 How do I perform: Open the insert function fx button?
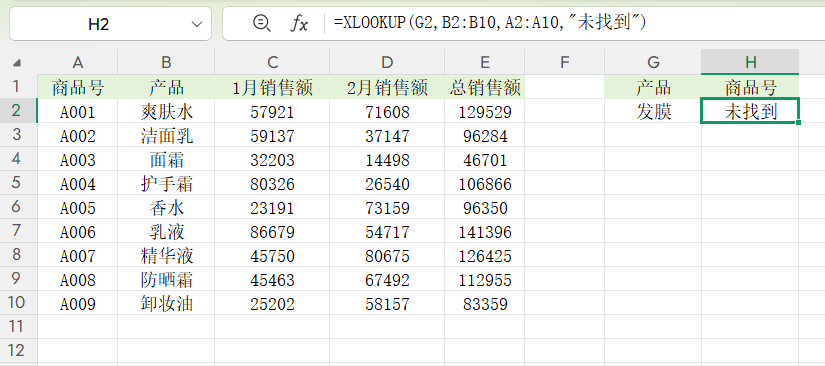pos(299,24)
